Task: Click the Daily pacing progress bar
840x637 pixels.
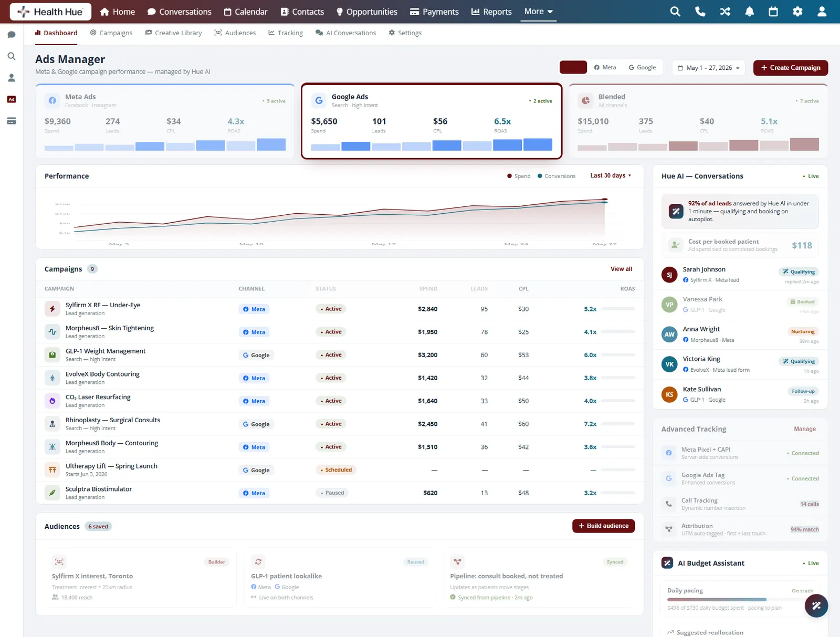Action: (x=740, y=599)
